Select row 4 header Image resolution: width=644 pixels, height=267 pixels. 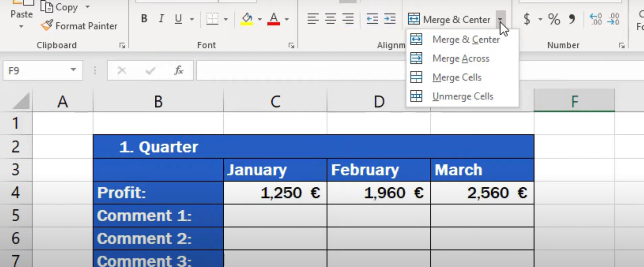point(16,193)
